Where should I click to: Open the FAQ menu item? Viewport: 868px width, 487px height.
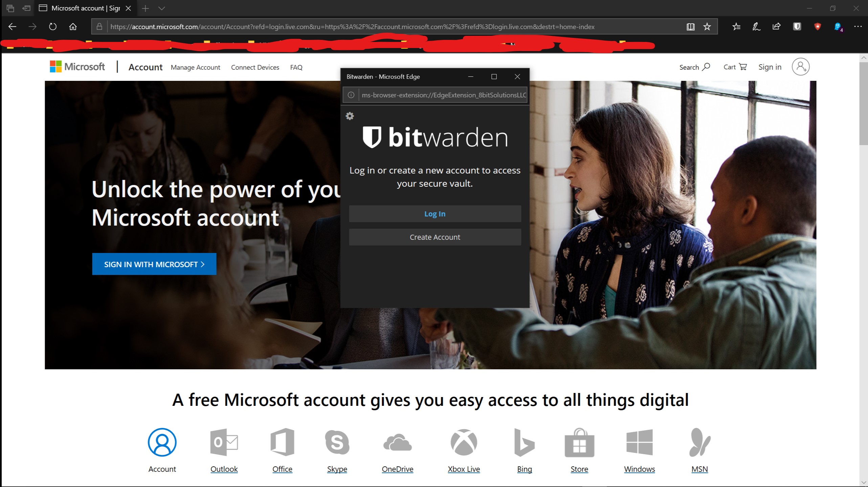coord(296,67)
